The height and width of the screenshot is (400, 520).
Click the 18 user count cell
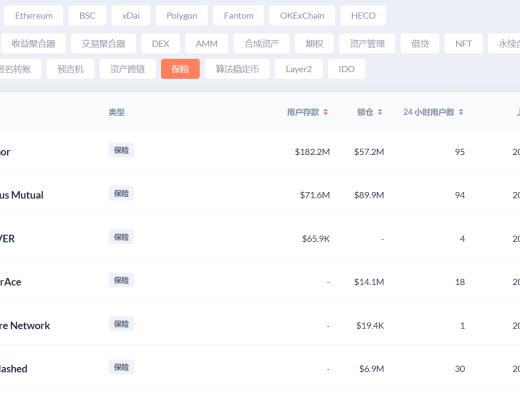[460, 282]
